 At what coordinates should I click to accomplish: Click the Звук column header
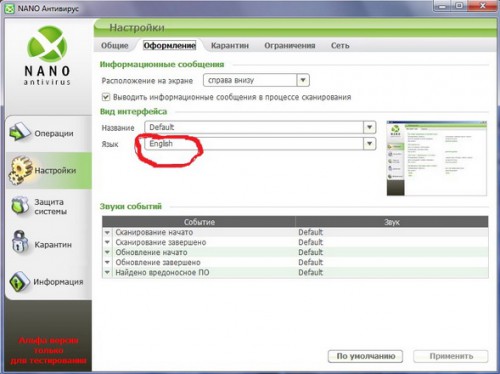pyautogui.click(x=392, y=222)
